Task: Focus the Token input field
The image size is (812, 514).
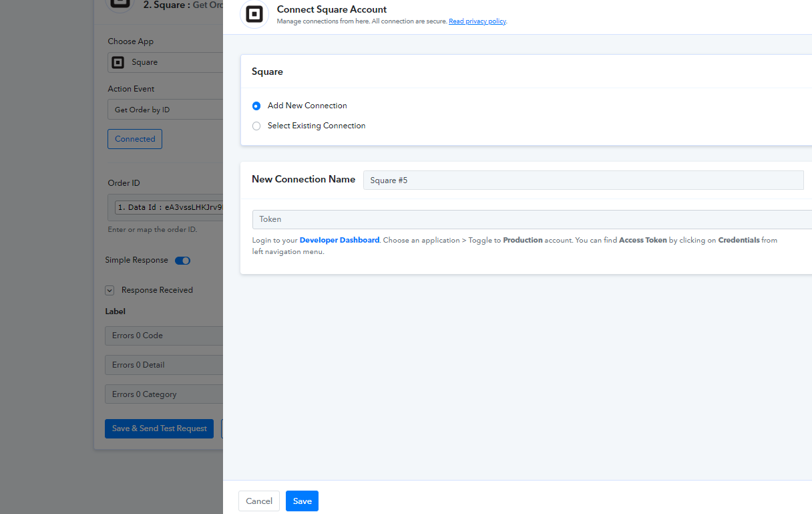Action: tap(532, 219)
